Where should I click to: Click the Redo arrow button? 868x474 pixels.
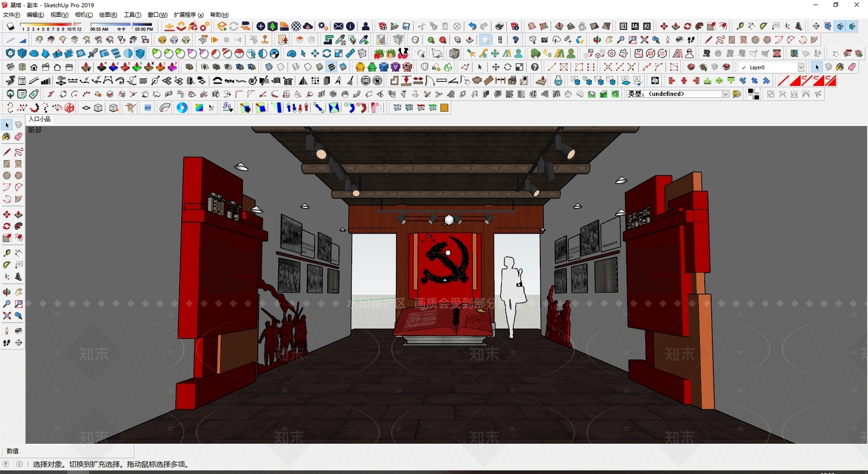pyautogui.click(x=484, y=26)
